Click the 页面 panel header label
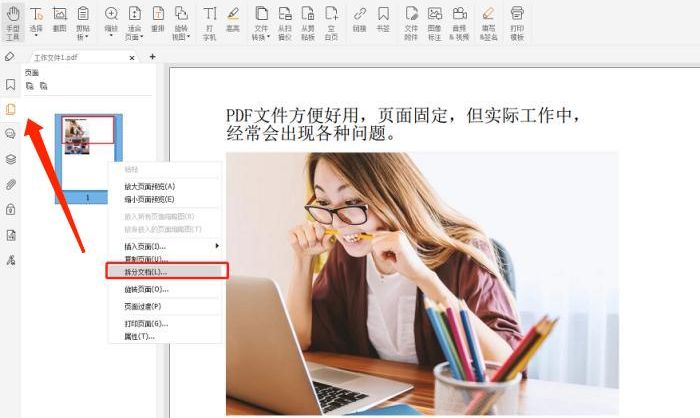700x418 pixels. point(32,72)
